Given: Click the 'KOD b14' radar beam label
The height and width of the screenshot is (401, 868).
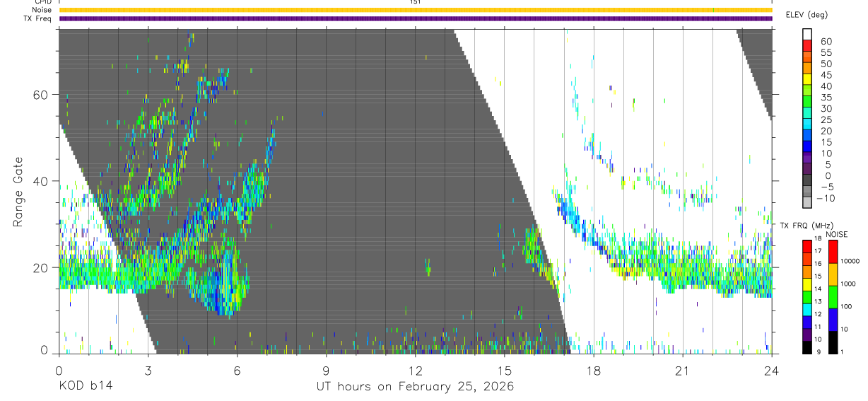Looking at the screenshot, I should 86,386.
